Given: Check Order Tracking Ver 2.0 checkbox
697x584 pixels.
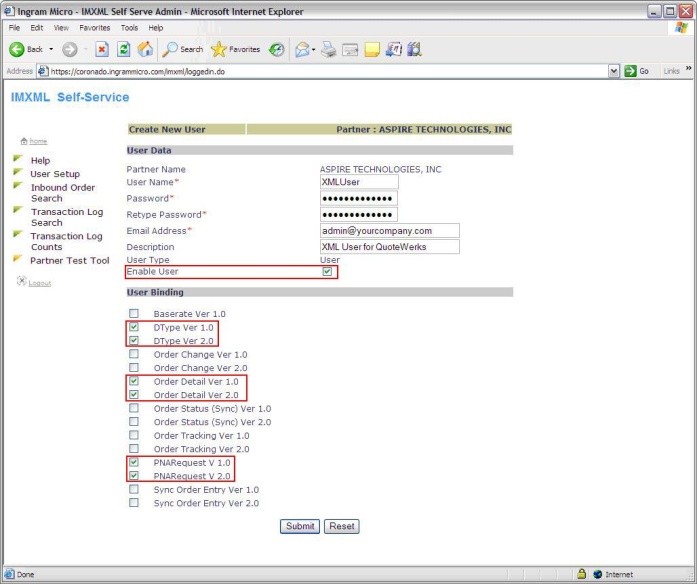Looking at the screenshot, I should tap(134, 448).
